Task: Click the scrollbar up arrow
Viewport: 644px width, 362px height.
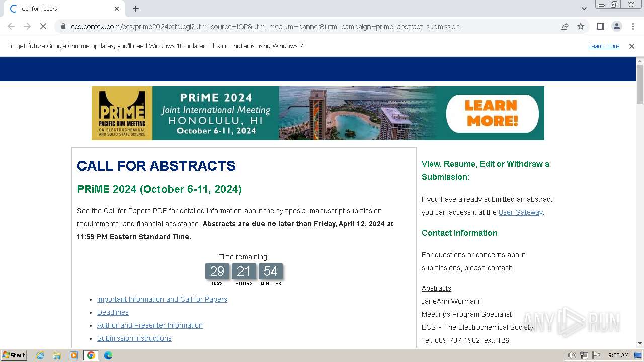Action: 640,60
